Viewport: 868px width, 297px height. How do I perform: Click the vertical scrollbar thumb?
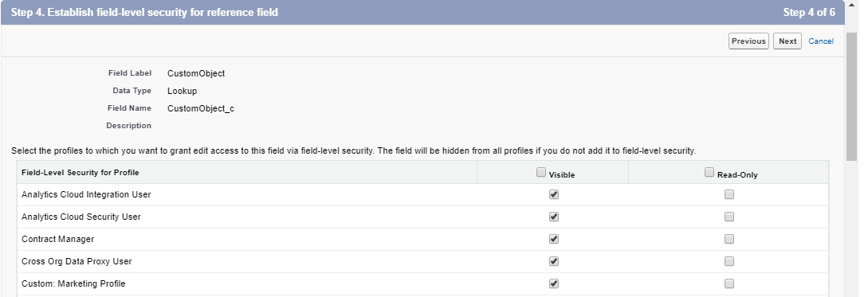point(852,97)
